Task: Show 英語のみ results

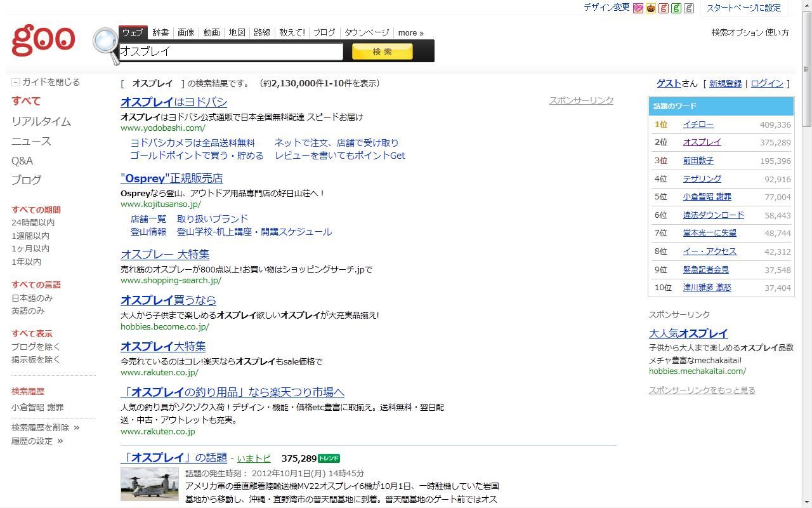Action: click(28, 311)
